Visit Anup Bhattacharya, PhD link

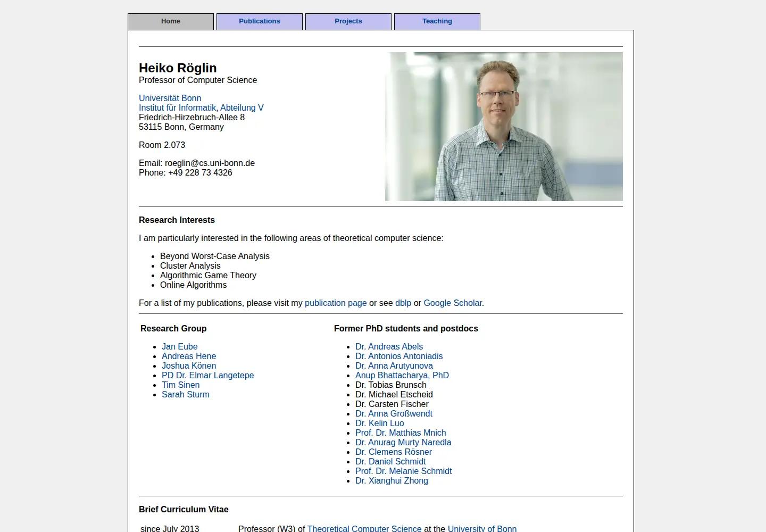click(x=402, y=375)
